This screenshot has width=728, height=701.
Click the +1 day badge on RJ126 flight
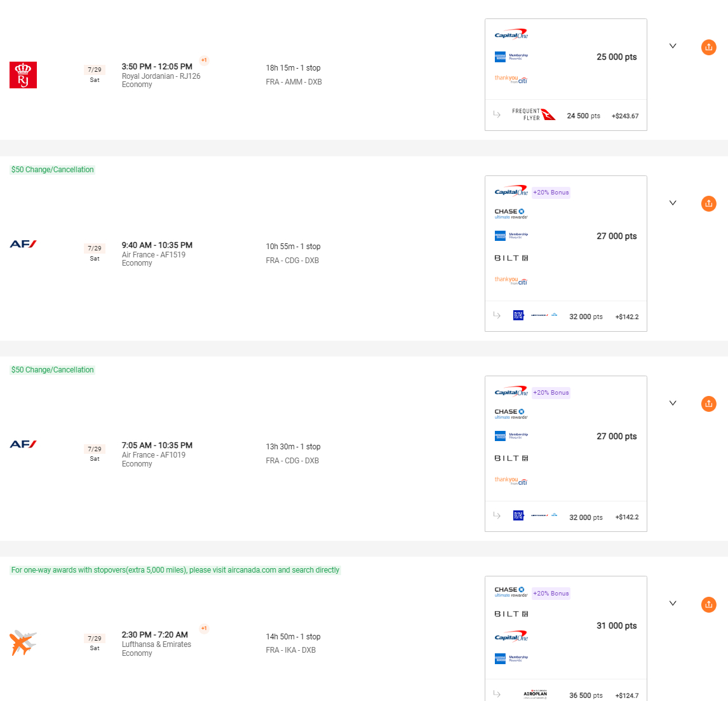[204, 60]
